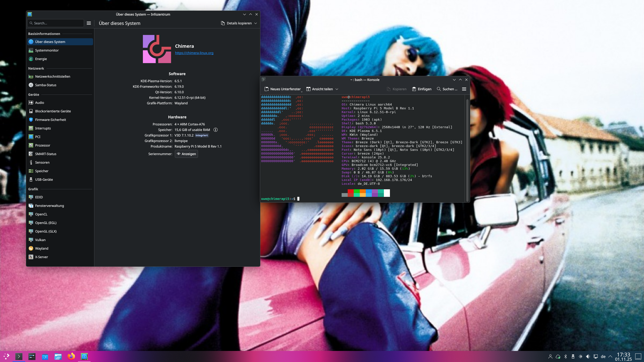Image resolution: width=644 pixels, height=362 pixels.
Task: Open the Bluetooth tray icon
Action: tap(566, 356)
